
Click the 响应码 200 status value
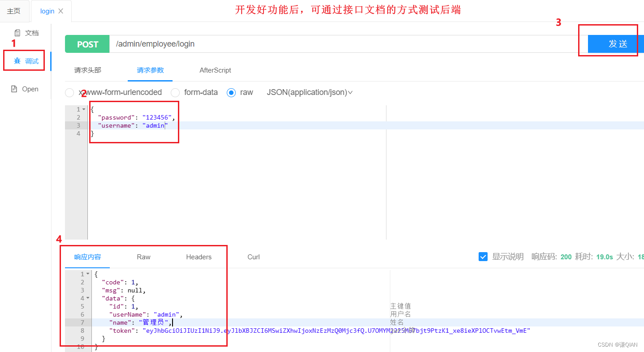(x=566, y=257)
